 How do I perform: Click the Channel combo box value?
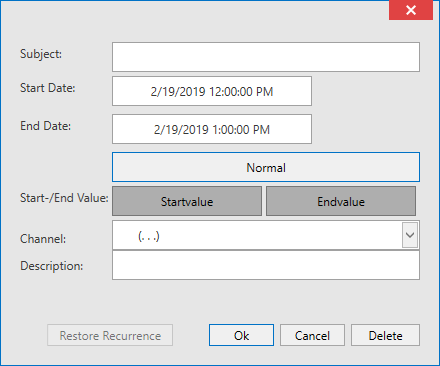click(x=149, y=236)
